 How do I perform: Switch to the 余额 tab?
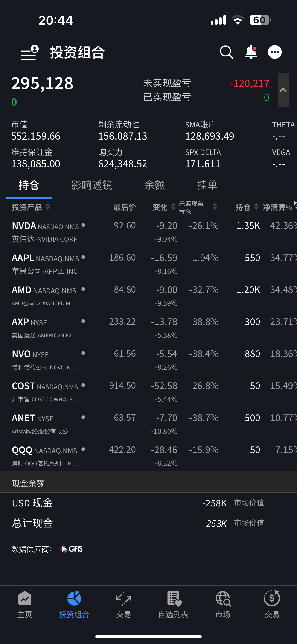pos(155,185)
